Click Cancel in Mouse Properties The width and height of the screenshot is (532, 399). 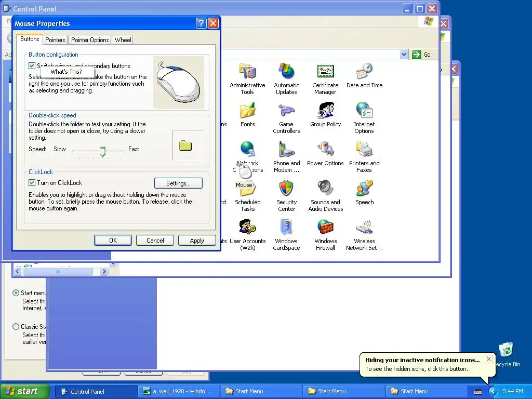[155, 240]
